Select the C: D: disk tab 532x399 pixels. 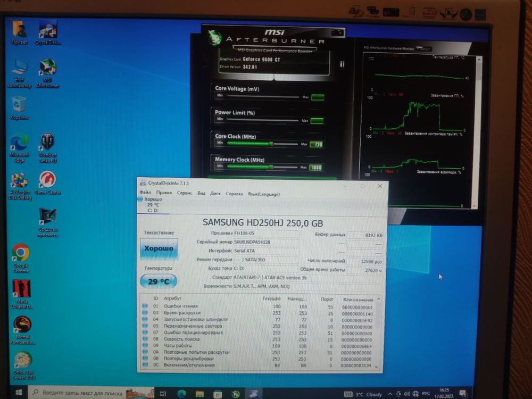coord(153,205)
